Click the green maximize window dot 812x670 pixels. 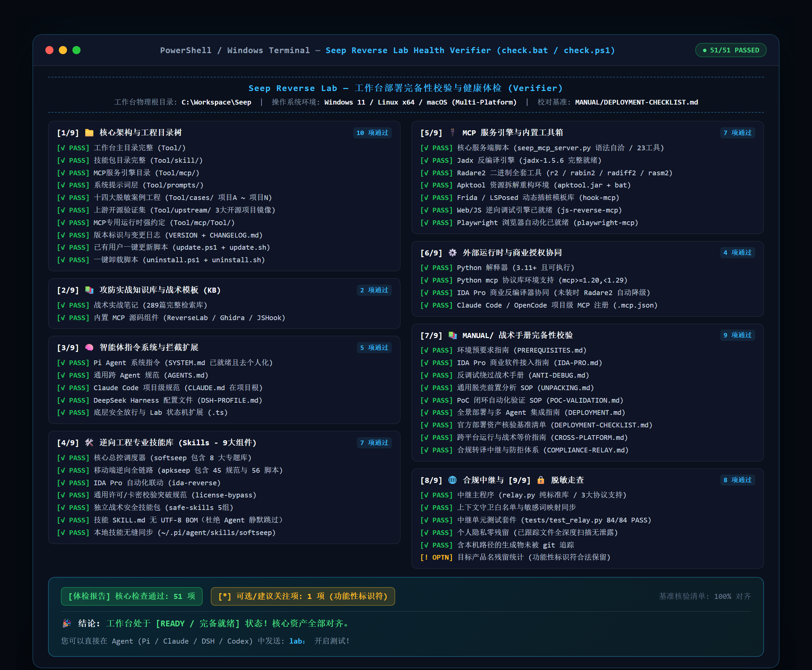[x=76, y=50]
